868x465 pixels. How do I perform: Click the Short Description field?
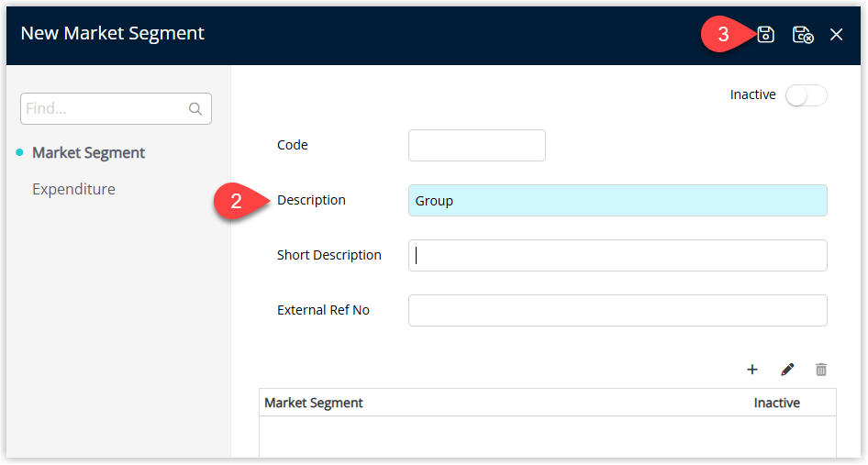[618, 255]
